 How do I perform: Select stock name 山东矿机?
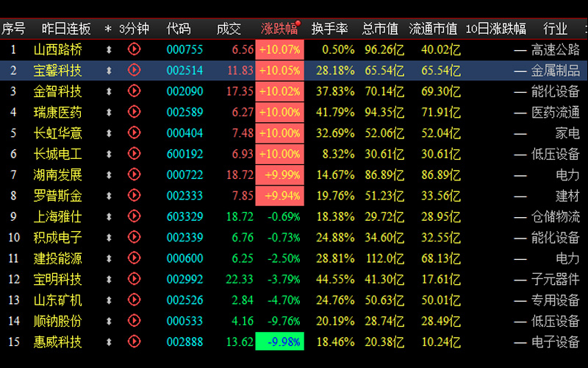[x=58, y=300]
